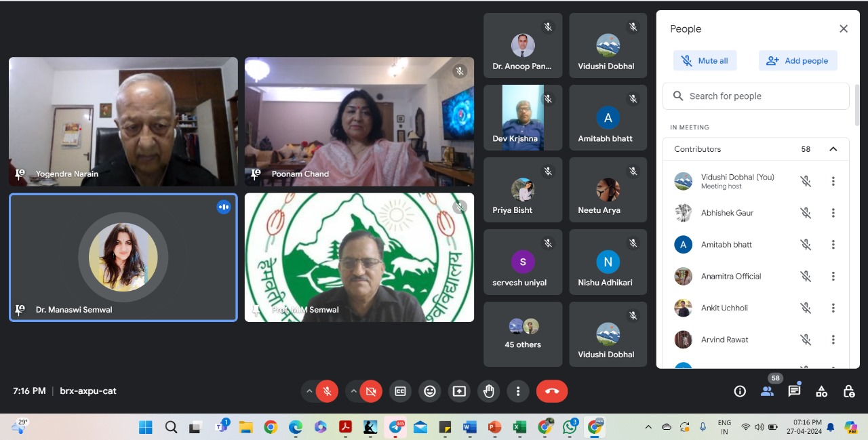Image resolution: width=868 pixels, height=440 pixels.
Task: Click the Mute all button
Action: [x=705, y=60]
